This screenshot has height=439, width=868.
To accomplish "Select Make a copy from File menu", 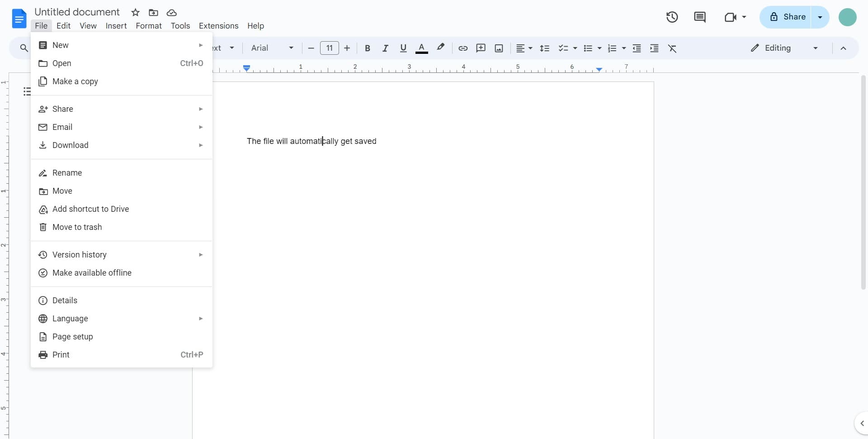I will 74,81.
